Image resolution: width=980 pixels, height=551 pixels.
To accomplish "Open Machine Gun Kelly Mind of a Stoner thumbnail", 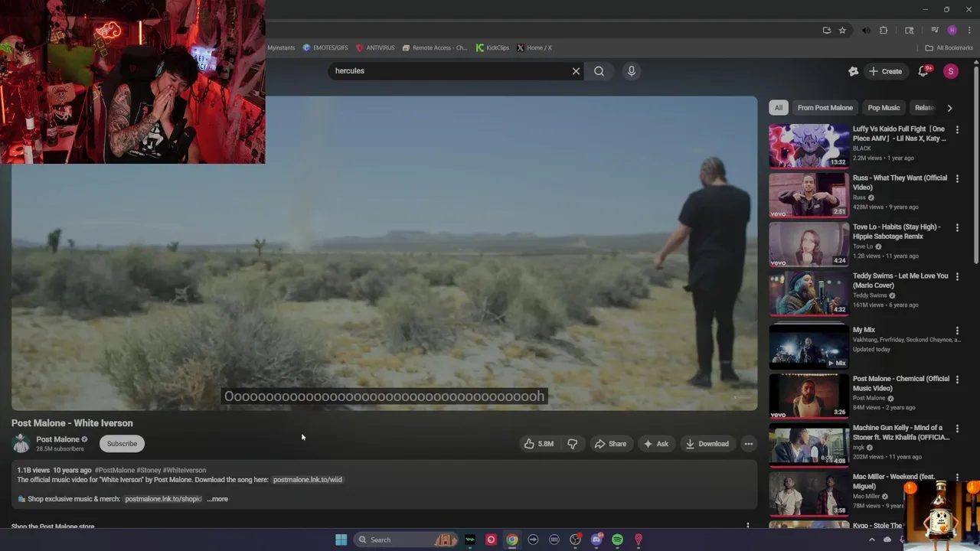I will tap(808, 445).
